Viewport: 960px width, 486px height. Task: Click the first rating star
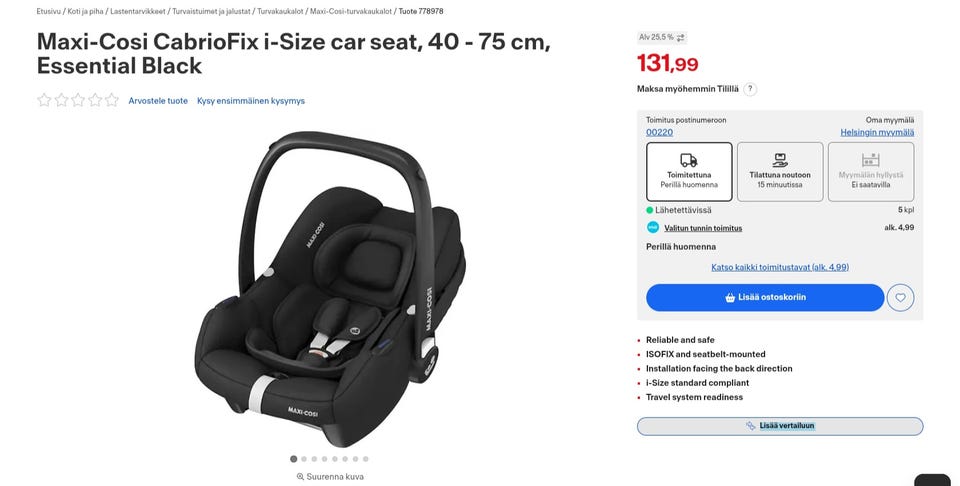(x=44, y=100)
